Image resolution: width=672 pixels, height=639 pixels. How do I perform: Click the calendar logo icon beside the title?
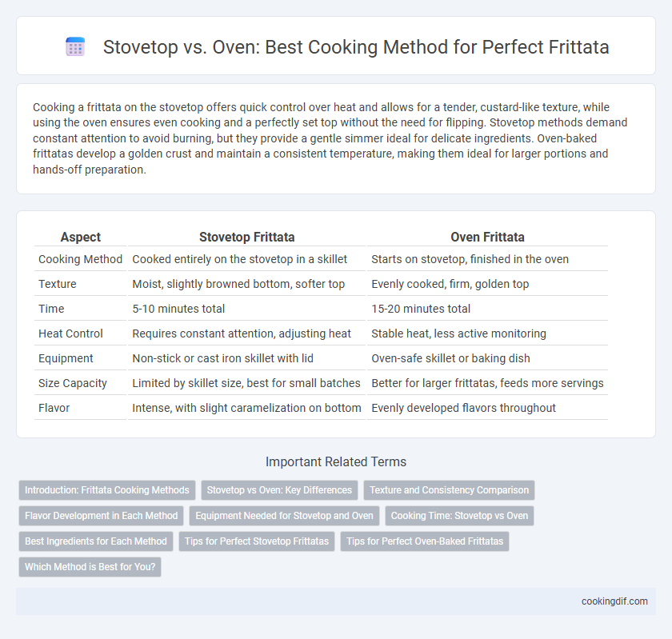coord(75,46)
